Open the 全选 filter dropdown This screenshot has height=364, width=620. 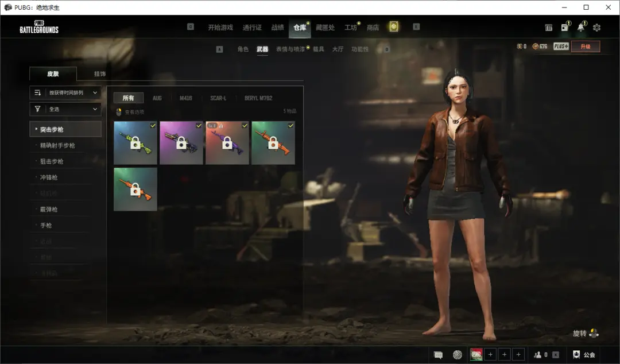click(65, 109)
